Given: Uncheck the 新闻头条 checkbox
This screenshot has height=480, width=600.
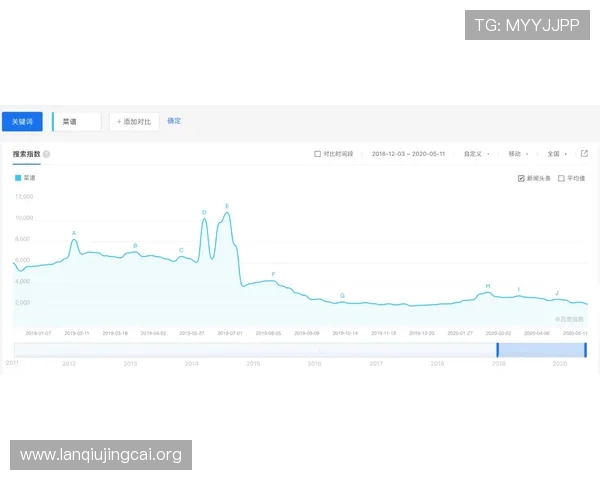Looking at the screenshot, I should point(521,178).
